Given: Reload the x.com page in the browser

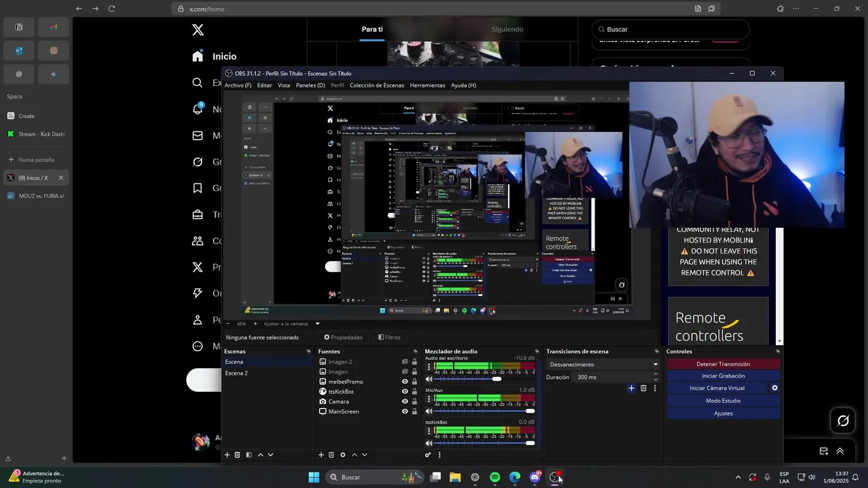Looking at the screenshot, I should pos(111,9).
